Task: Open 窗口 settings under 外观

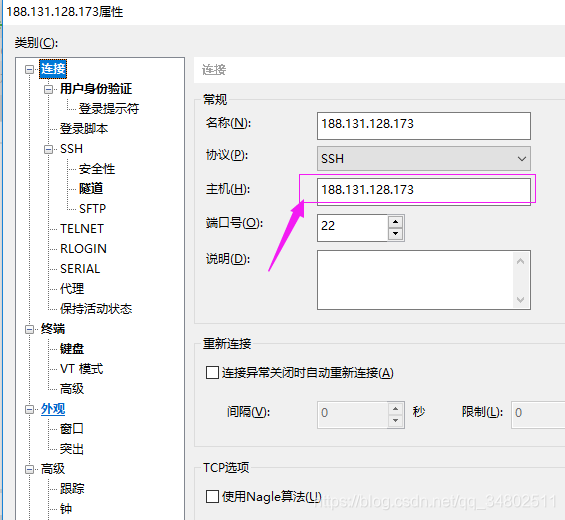Action: coord(72,429)
